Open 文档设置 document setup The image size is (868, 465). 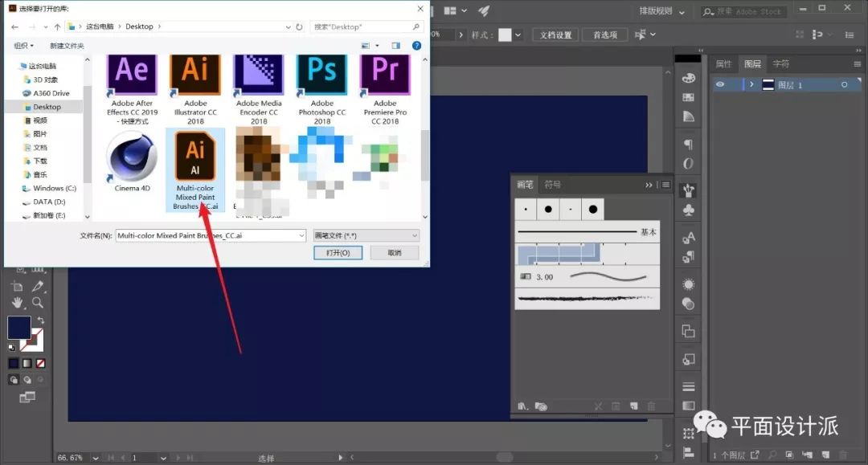click(x=556, y=35)
